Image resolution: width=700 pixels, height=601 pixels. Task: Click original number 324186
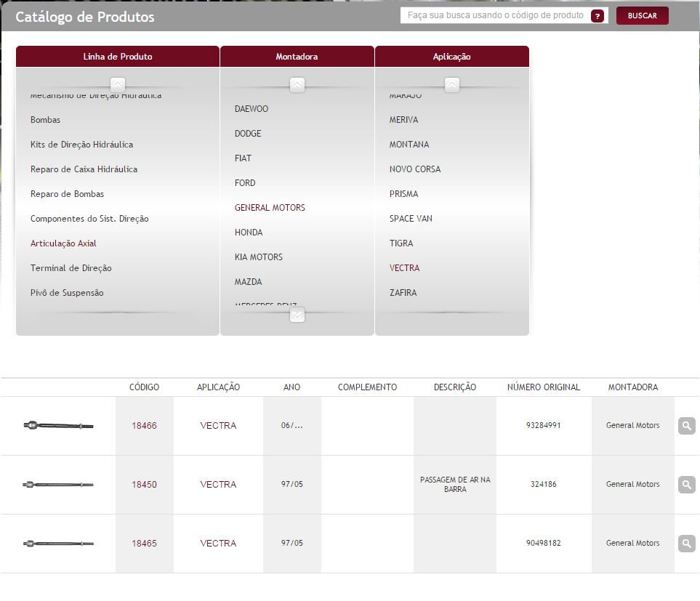click(x=543, y=485)
